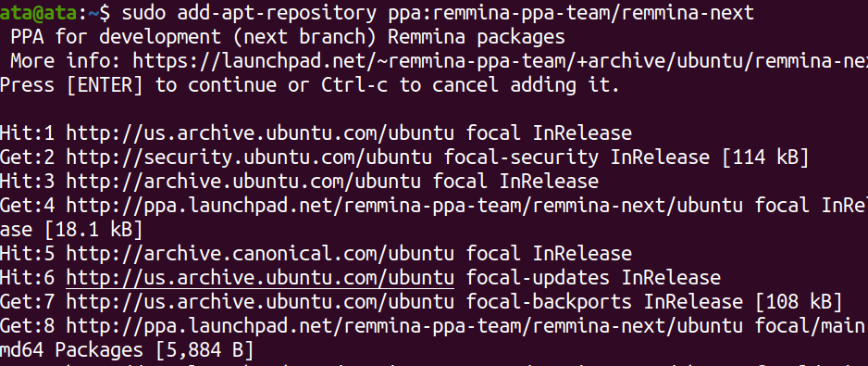This screenshot has height=366, width=868.
Task: Click the Get:7 focal-backports URL
Action: (260, 302)
